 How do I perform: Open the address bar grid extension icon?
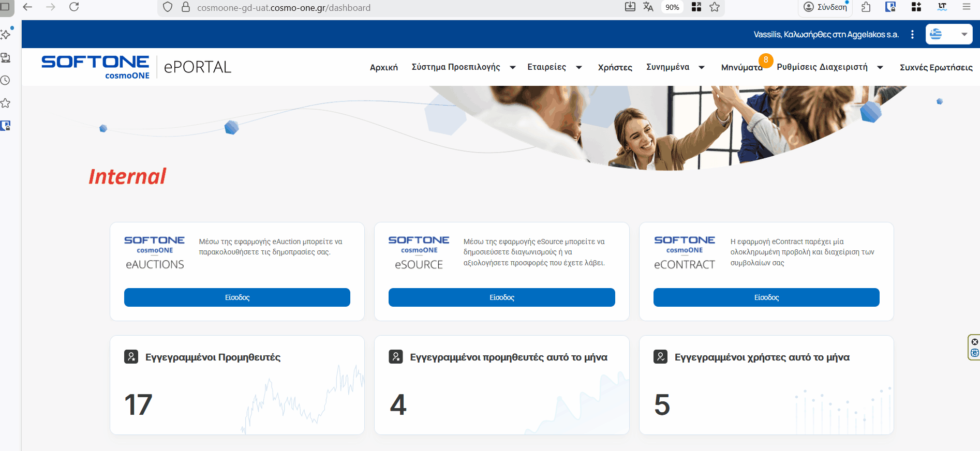[696, 7]
